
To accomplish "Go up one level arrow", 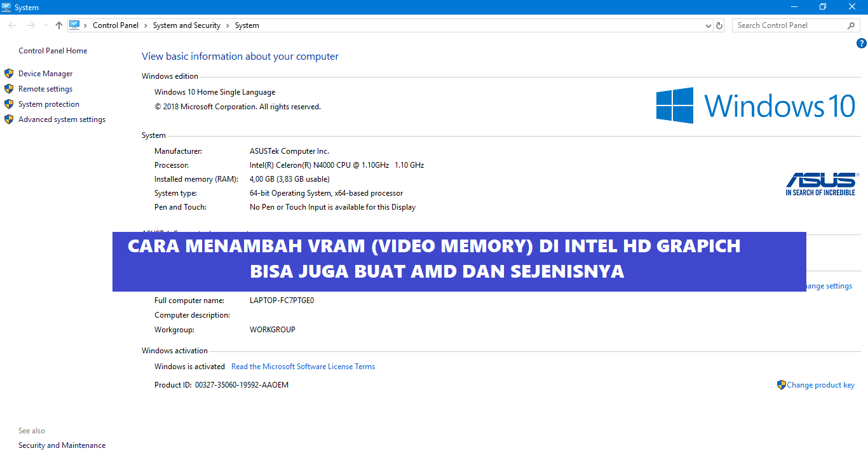I will point(59,25).
